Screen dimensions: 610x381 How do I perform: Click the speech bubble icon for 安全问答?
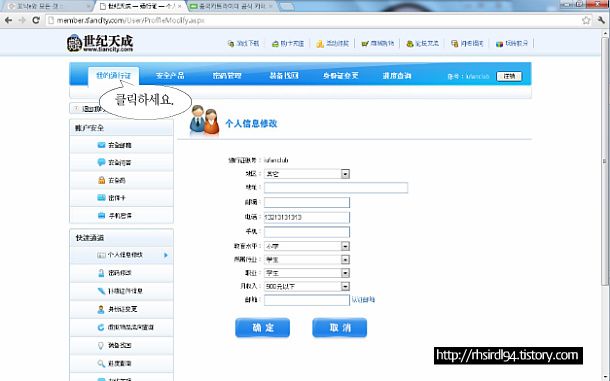(101, 162)
